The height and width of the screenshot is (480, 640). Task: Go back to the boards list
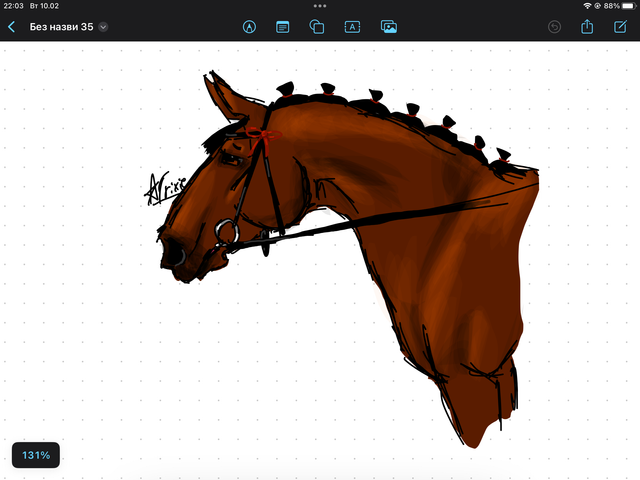[x=12, y=27]
